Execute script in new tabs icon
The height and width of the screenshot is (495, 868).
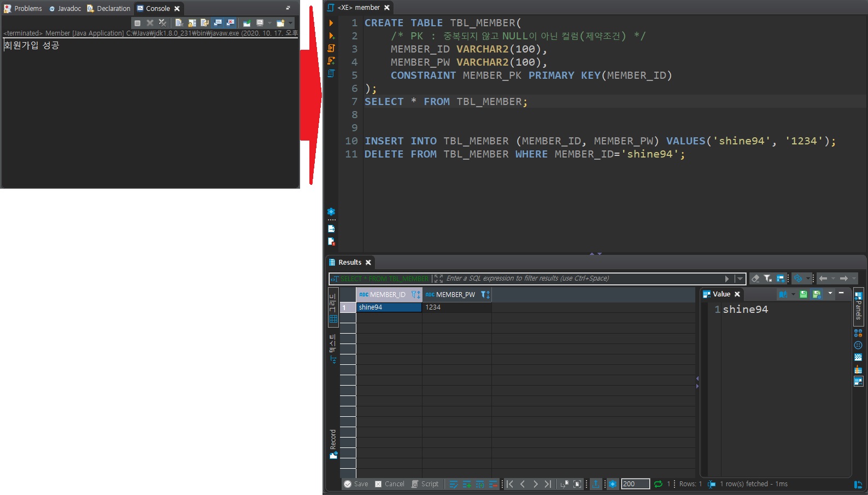click(x=331, y=61)
